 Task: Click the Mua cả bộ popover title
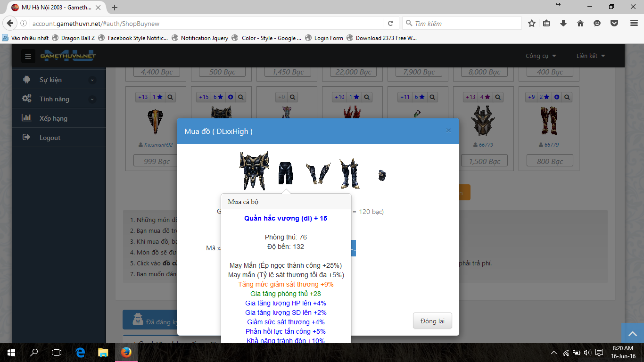[243, 202]
